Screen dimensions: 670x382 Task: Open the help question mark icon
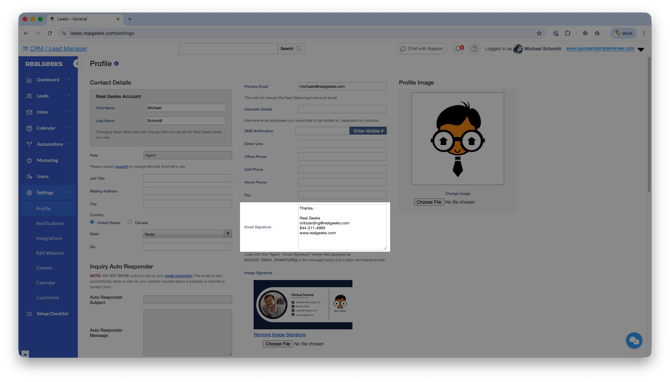pyautogui.click(x=474, y=49)
